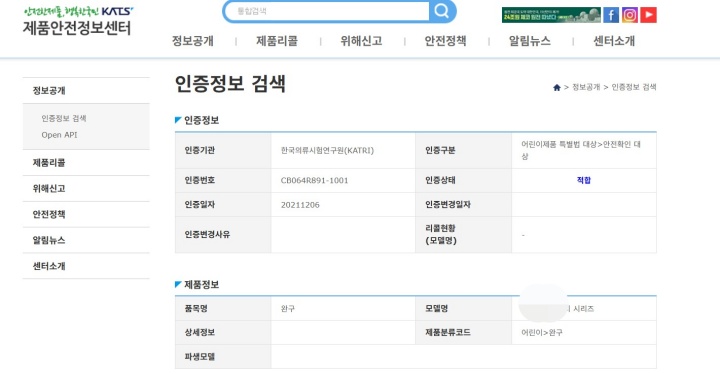
Task: Click the 인증변경사유 label cell
Action: coord(223,234)
